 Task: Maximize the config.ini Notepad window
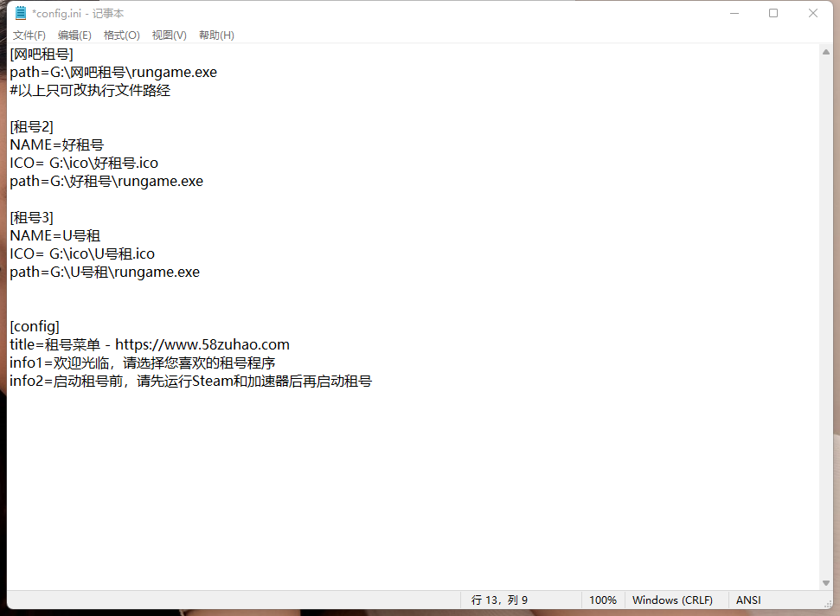(x=773, y=13)
